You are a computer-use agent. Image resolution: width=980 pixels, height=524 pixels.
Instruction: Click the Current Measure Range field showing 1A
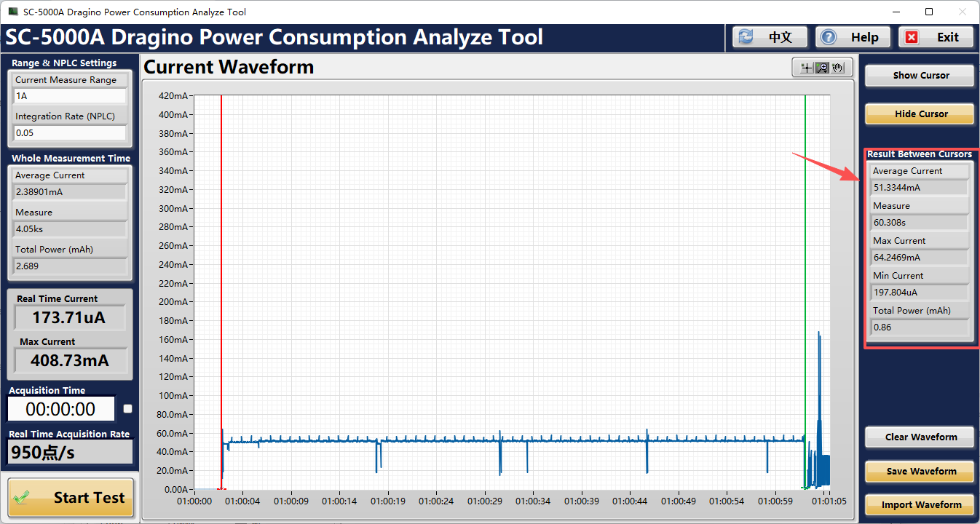tap(70, 96)
